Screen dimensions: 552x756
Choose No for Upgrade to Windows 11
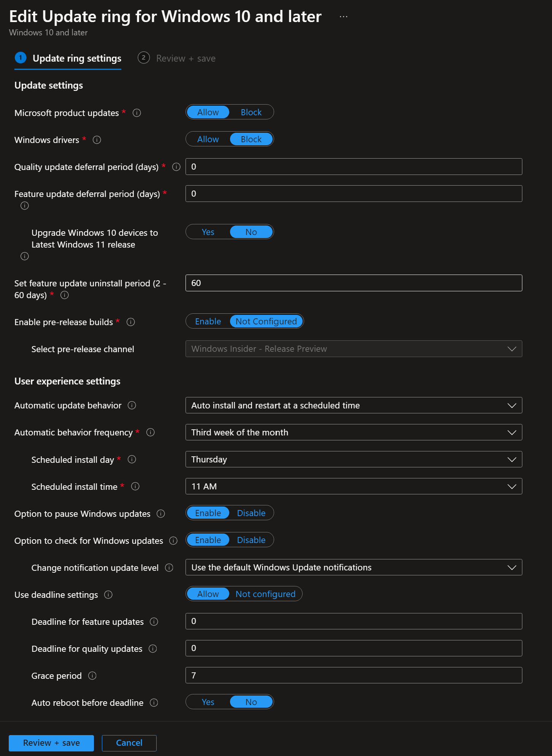pyautogui.click(x=251, y=232)
